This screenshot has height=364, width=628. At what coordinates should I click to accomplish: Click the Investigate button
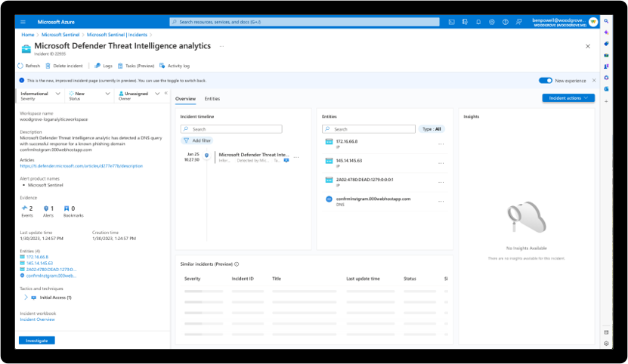pos(37,341)
